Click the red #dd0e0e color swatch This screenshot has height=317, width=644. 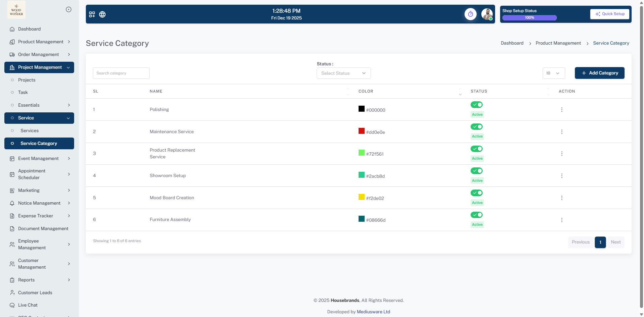tap(361, 131)
